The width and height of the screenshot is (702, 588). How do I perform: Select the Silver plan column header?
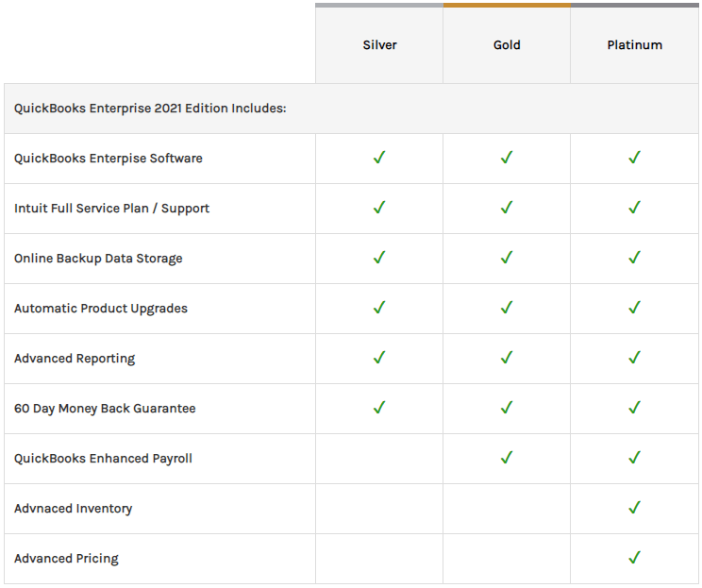379,45
